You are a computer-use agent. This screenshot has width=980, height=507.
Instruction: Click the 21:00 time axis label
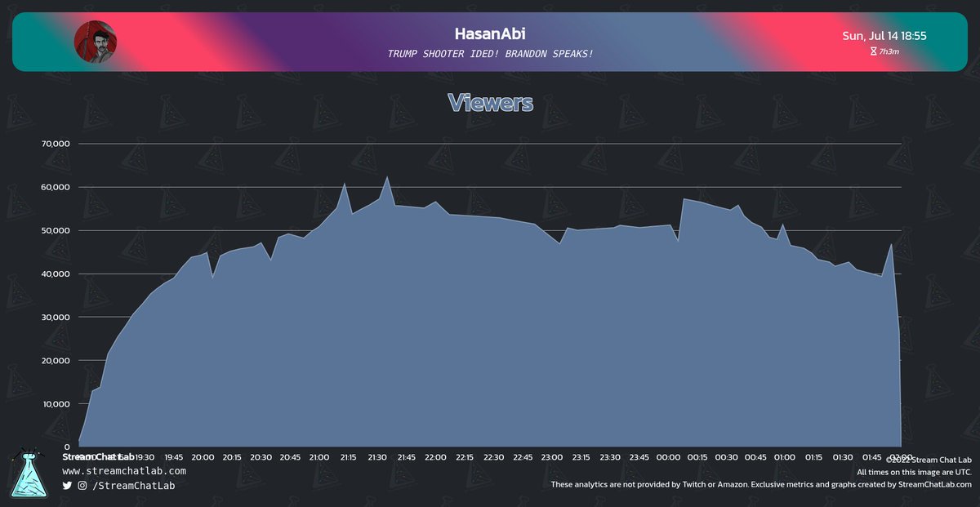click(319, 457)
